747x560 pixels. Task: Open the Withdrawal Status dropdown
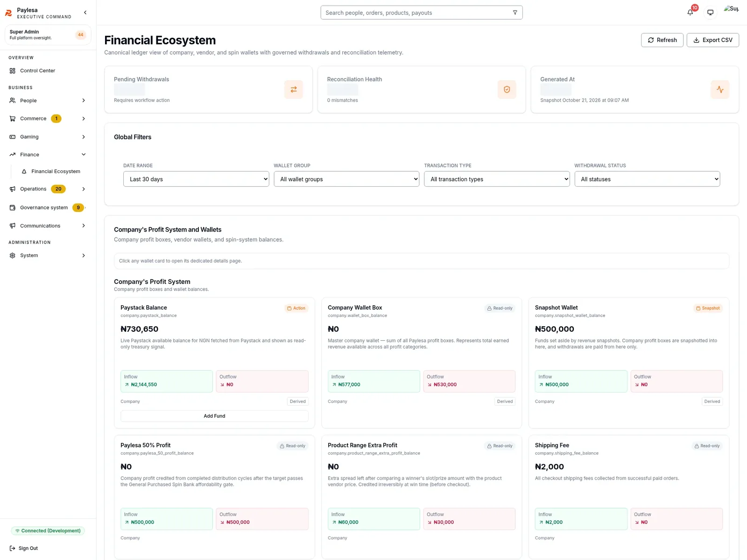(x=647, y=179)
